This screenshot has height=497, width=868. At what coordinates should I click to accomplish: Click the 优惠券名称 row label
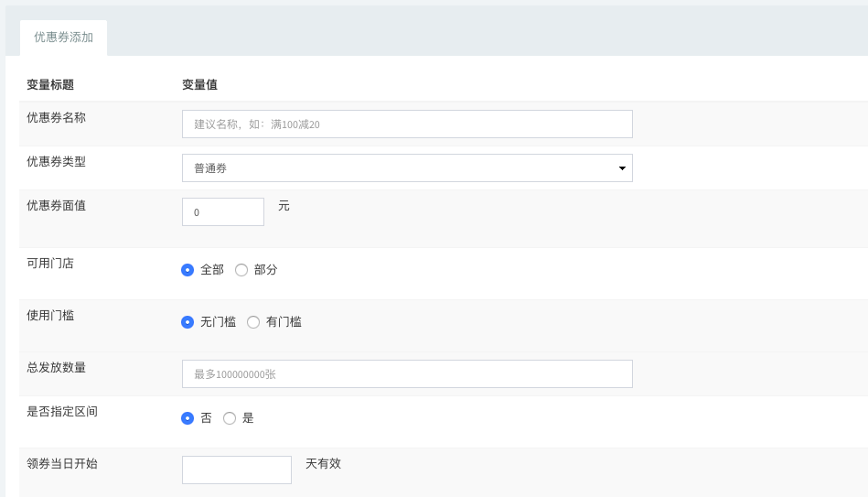click(57, 117)
